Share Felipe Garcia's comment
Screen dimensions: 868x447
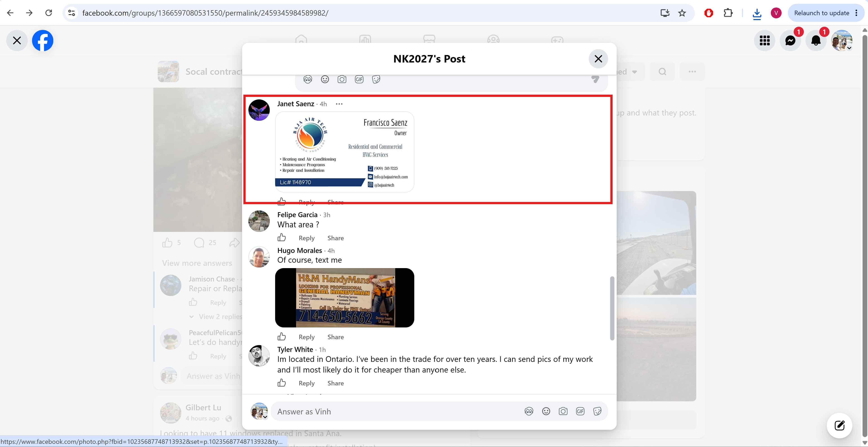336,238
